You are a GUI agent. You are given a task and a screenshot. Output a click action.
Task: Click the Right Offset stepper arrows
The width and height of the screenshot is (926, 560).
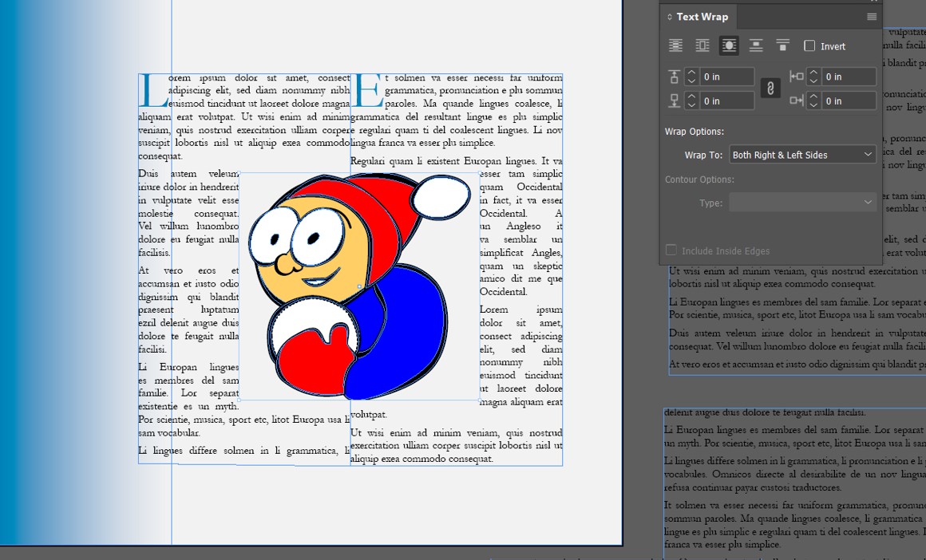(x=813, y=101)
